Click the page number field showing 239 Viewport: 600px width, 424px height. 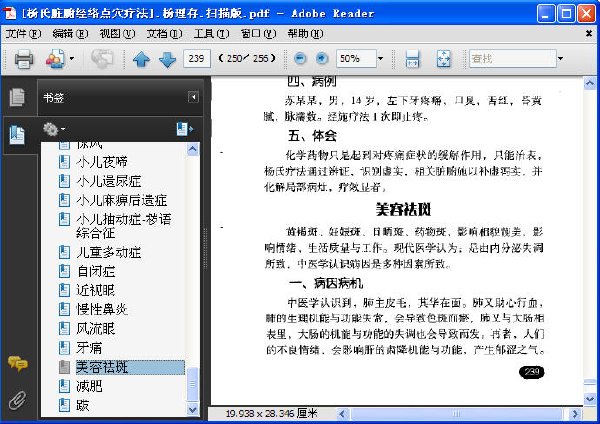coord(197,59)
